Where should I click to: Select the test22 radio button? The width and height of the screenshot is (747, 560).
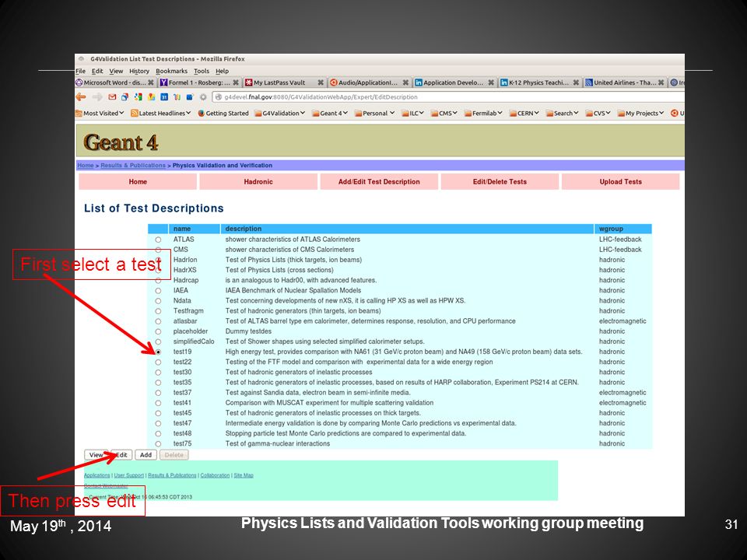[158, 362]
